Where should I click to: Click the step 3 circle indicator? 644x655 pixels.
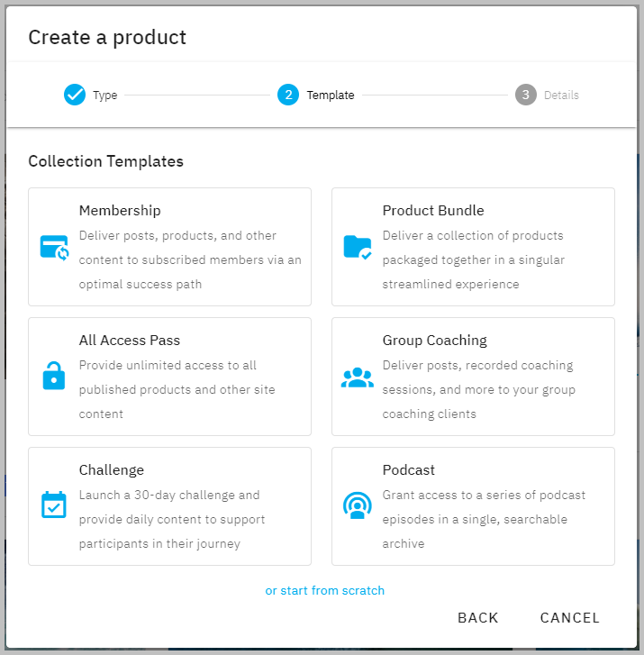point(526,95)
